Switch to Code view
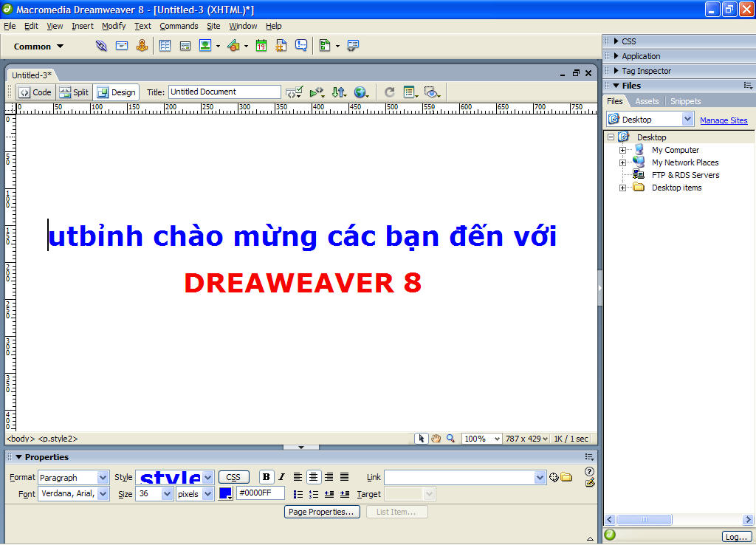 point(36,92)
